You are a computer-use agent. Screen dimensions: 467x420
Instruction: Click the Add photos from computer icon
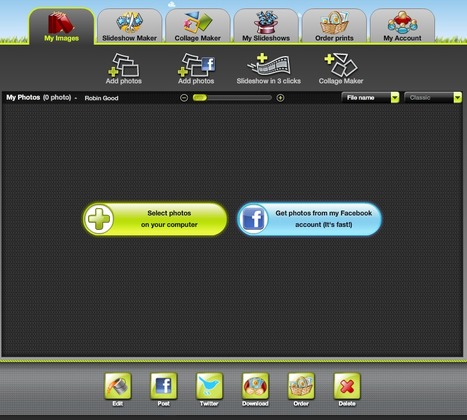click(x=124, y=68)
